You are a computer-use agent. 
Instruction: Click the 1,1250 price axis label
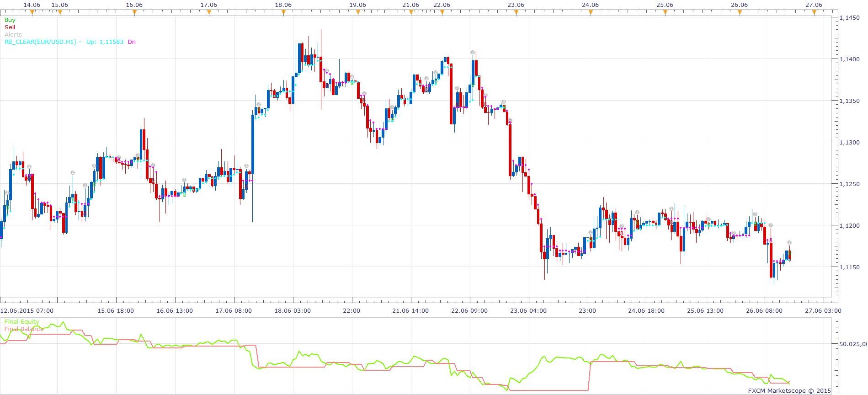click(850, 184)
